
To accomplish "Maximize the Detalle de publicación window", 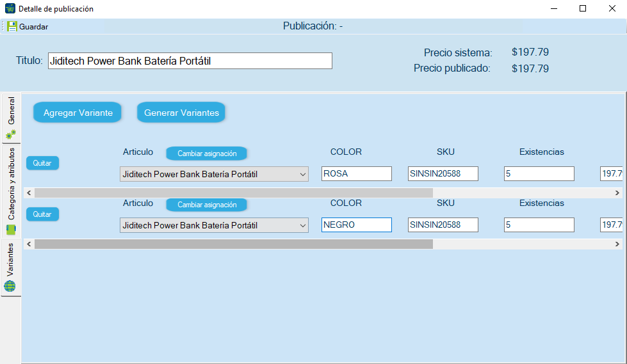I will (x=583, y=8).
